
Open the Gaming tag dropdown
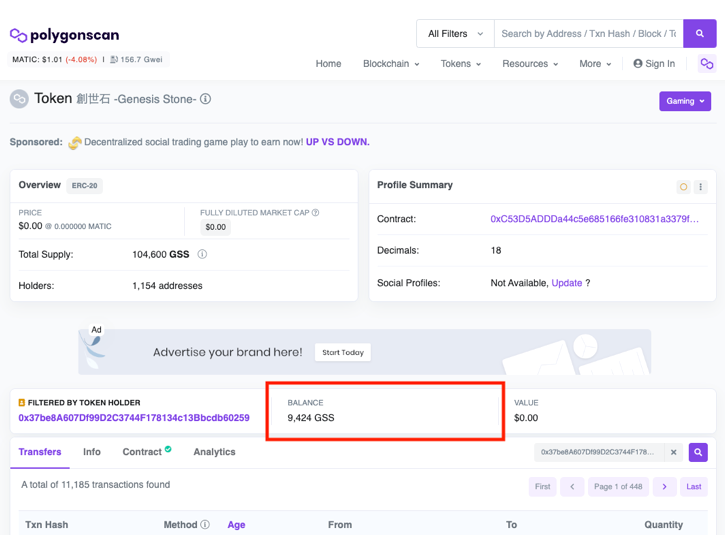point(685,101)
